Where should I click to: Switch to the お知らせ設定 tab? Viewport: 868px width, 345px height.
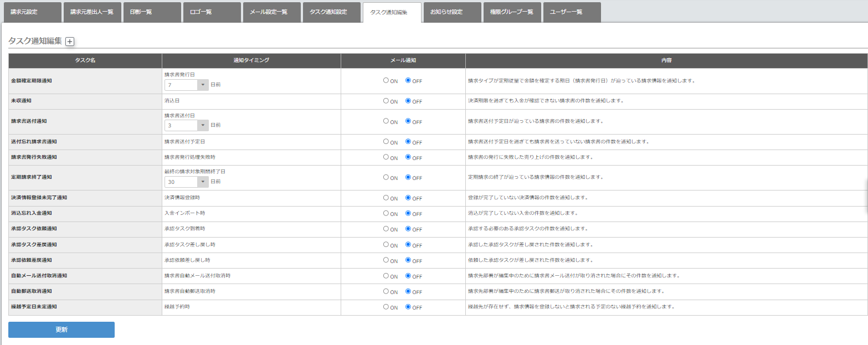pos(450,12)
